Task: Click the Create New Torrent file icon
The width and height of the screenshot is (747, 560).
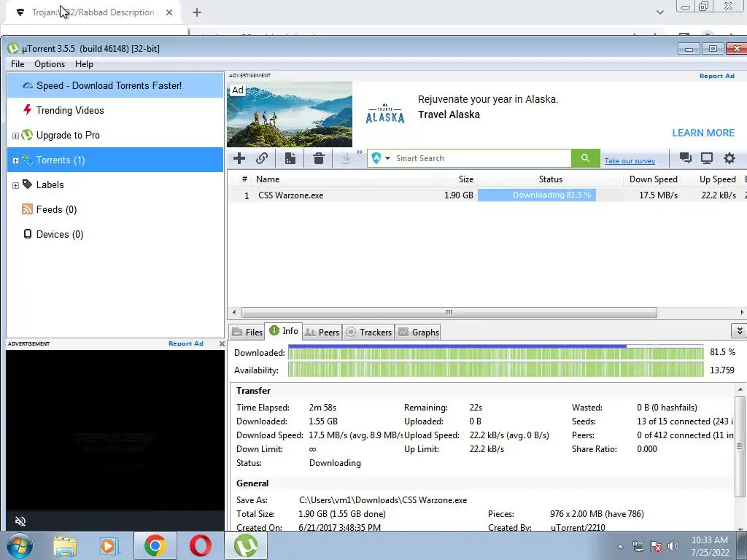Action: point(290,158)
